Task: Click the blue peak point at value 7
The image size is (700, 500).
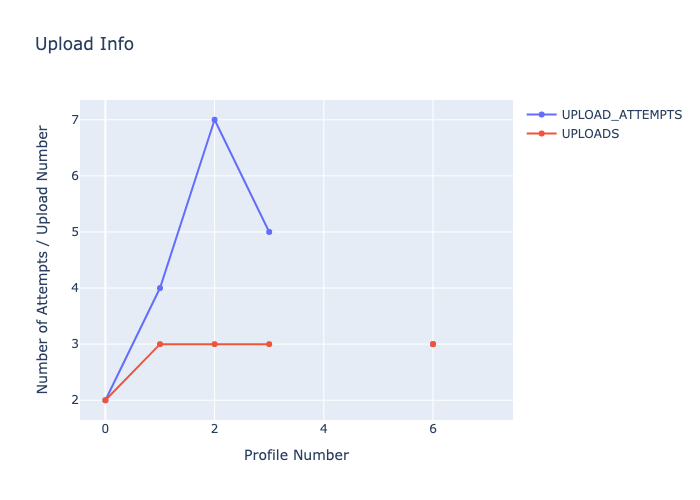Action: 214,120
